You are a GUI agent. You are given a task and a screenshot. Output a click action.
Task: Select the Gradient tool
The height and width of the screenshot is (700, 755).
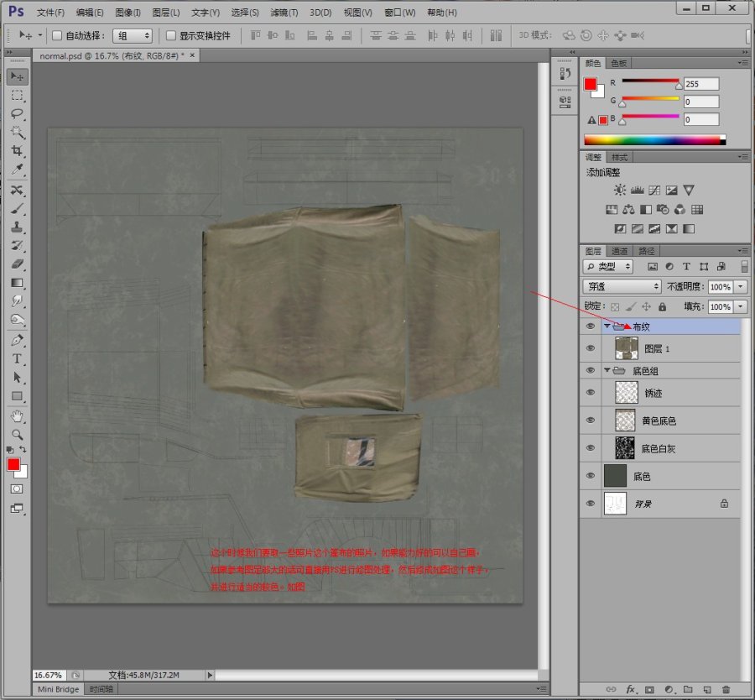(x=18, y=283)
